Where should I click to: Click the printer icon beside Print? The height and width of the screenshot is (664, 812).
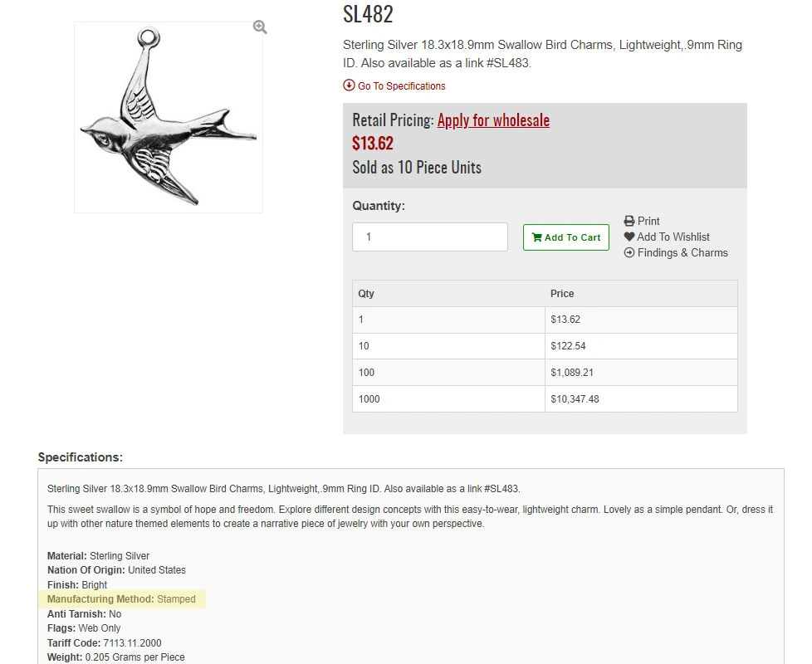tap(629, 221)
